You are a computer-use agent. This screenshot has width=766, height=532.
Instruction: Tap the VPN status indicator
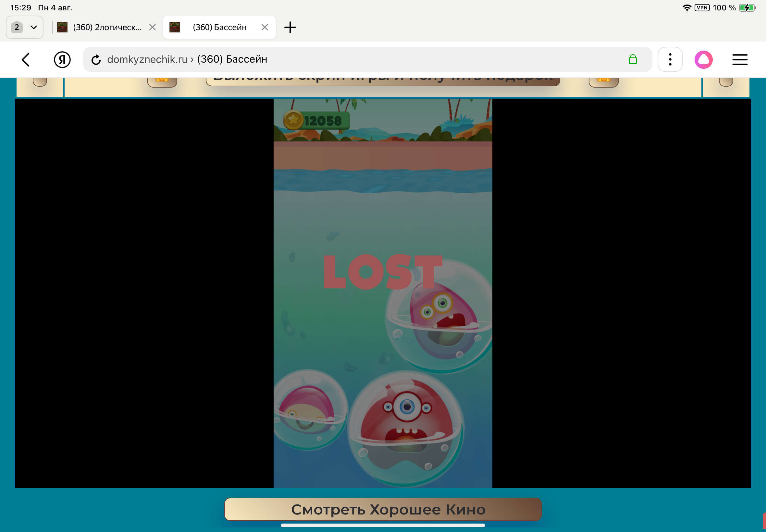tap(702, 8)
